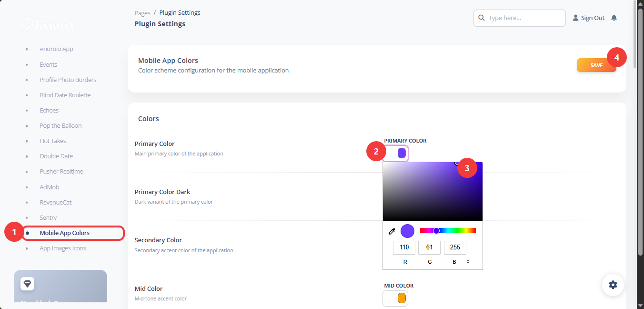The image size is (644, 309).
Task: Open RevenueCat sidebar item
Action: (x=56, y=202)
